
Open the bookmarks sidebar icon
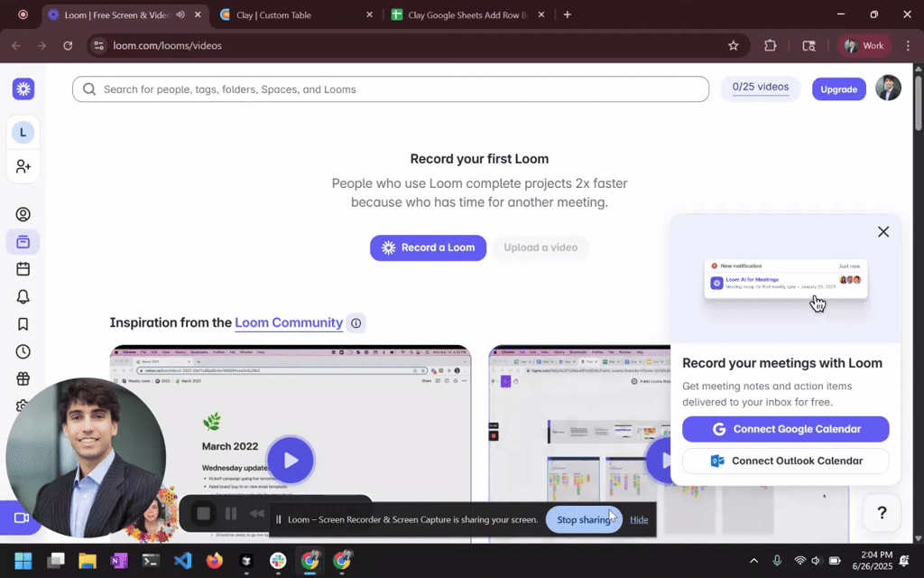coord(23,324)
